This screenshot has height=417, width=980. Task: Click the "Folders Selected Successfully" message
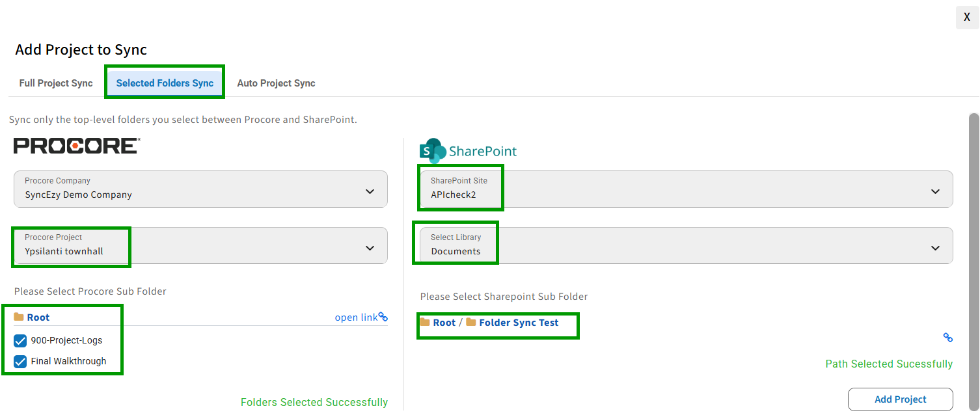314,403
